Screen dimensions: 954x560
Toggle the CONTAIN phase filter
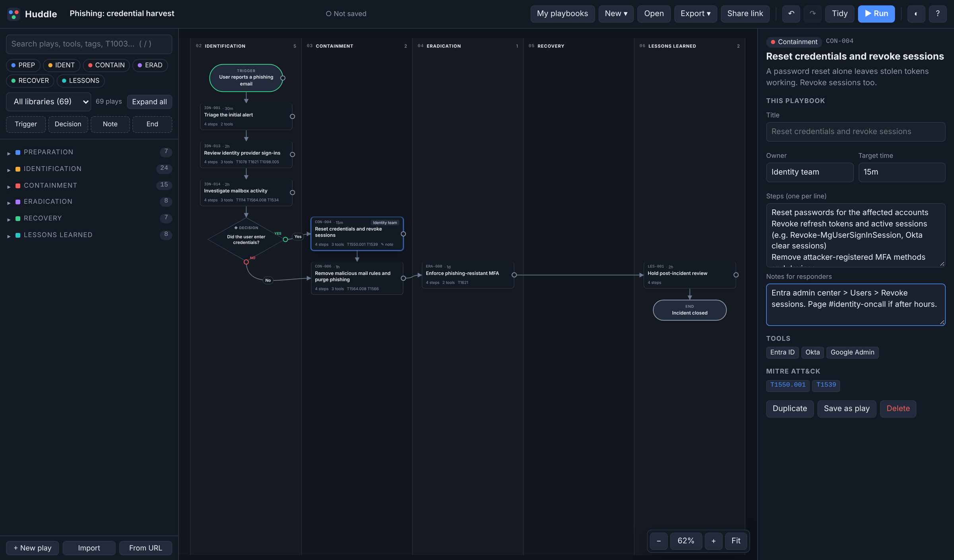pos(106,65)
